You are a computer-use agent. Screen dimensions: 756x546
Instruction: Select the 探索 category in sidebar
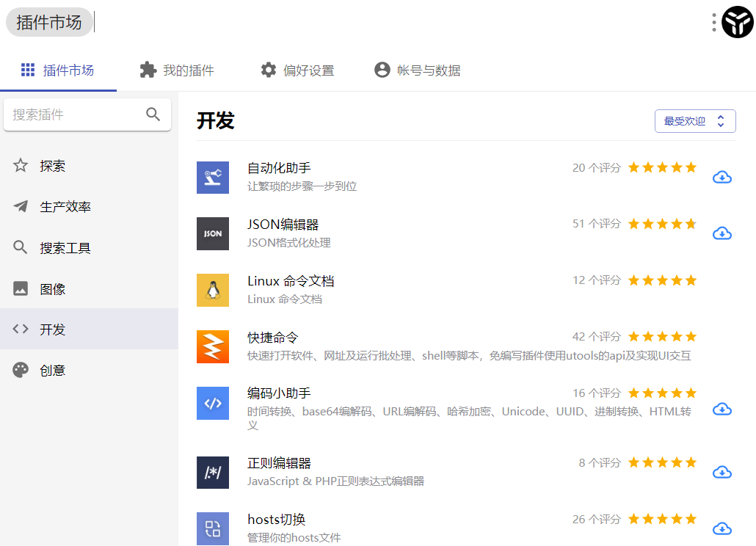(90, 166)
